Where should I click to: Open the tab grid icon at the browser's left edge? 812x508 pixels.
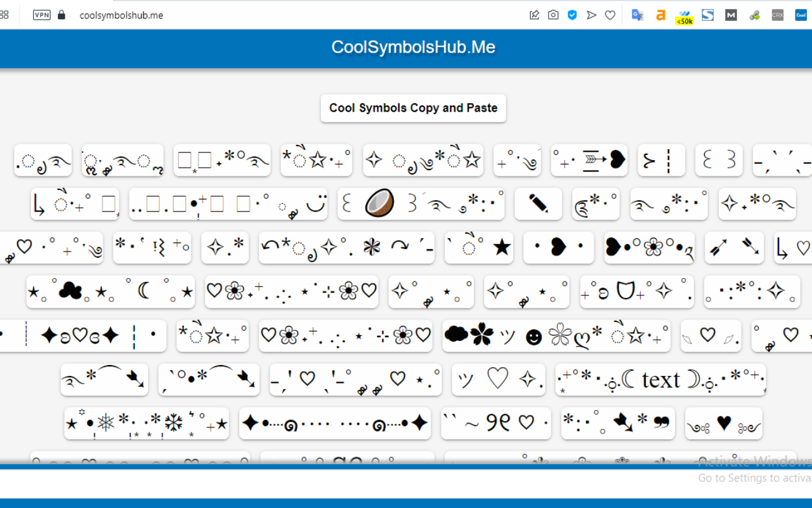tap(4, 14)
